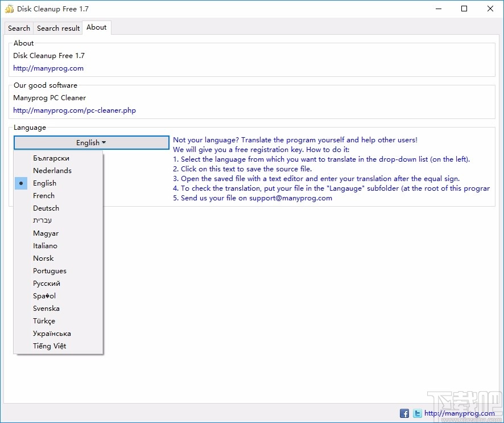Viewport: 504px width, 423px height.
Task: Open the manyprog.com link in the footer
Action: tap(459, 413)
